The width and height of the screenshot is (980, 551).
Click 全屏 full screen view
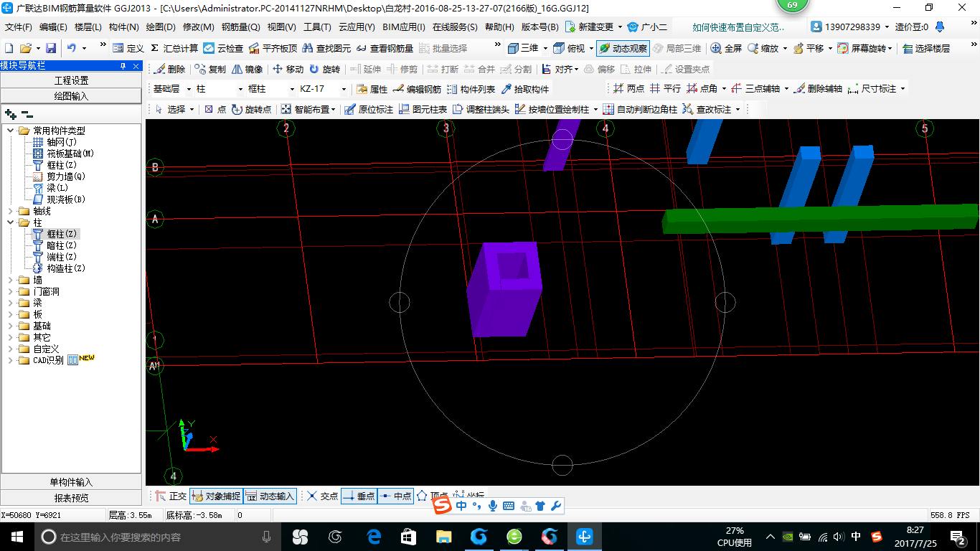click(726, 48)
